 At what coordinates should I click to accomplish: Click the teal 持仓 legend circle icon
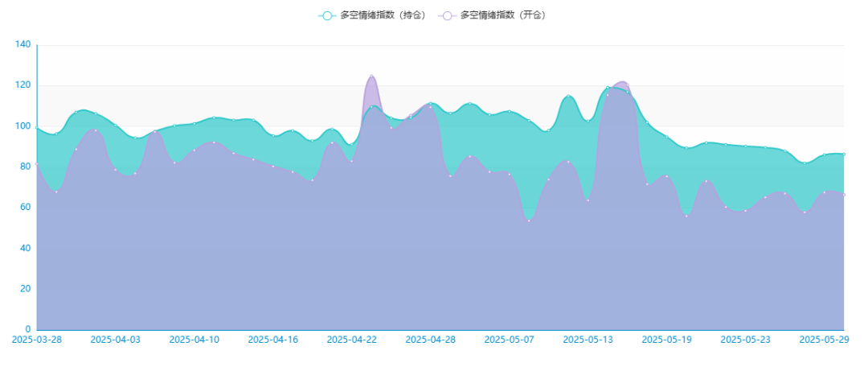click(326, 15)
